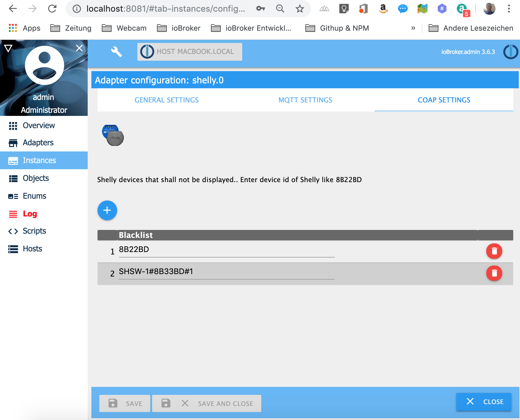Switch to MQTT Settings tab
The image size is (520, 420).
point(305,100)
